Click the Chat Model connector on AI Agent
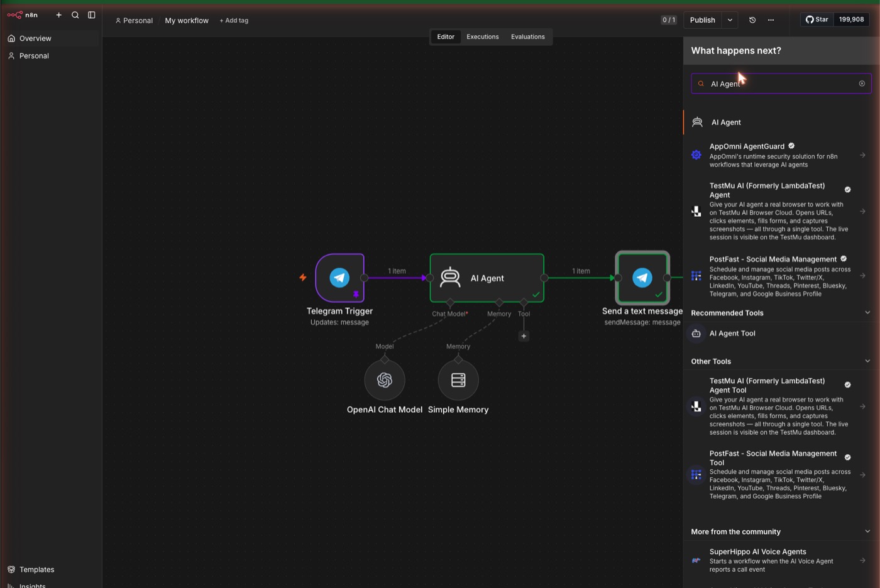 450,303
